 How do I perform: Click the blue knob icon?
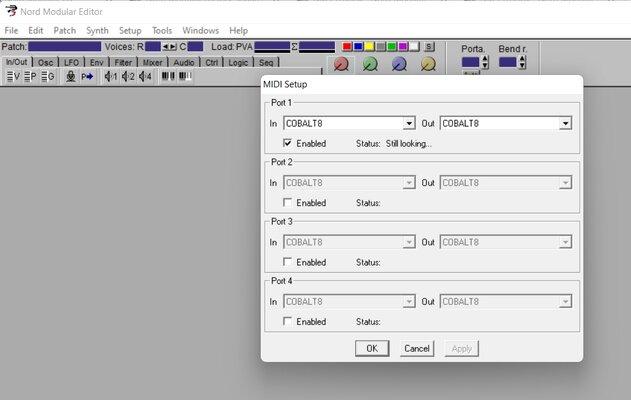(x=399, y=64)
